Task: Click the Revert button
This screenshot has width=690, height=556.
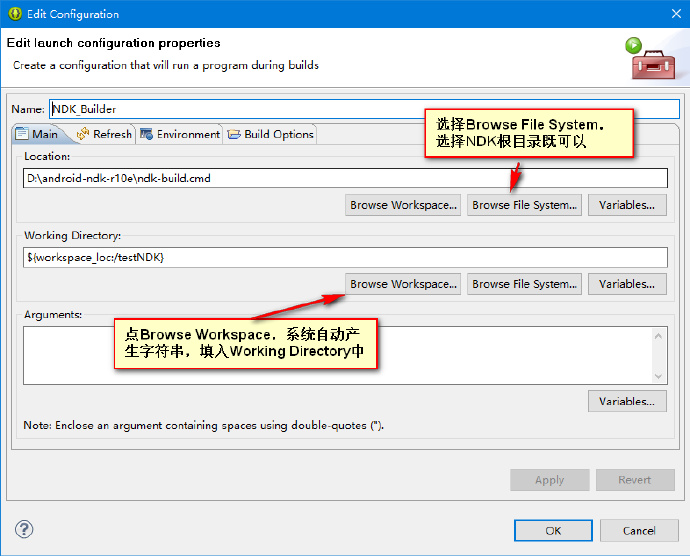Action: (635, 480)
